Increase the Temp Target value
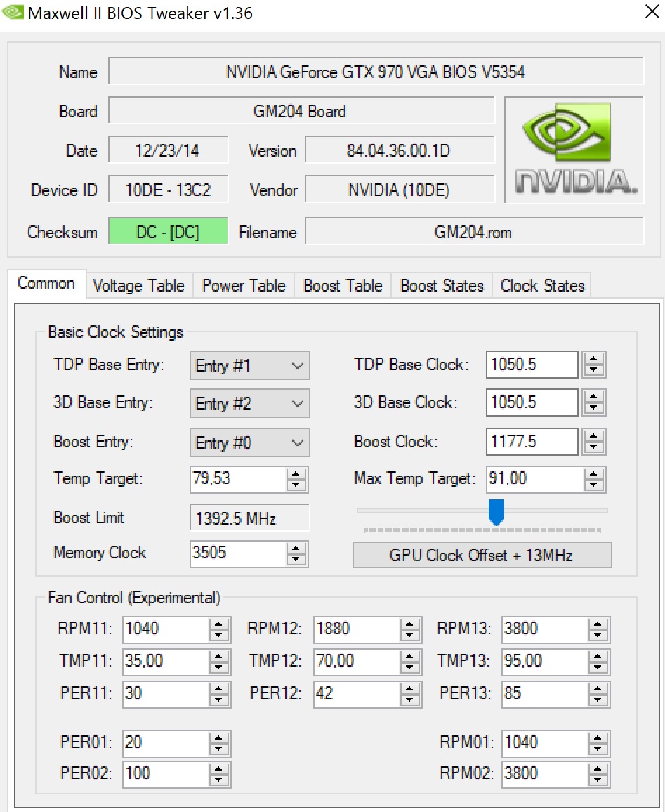This screenshot has width=665, height=812. click(296, 474)
